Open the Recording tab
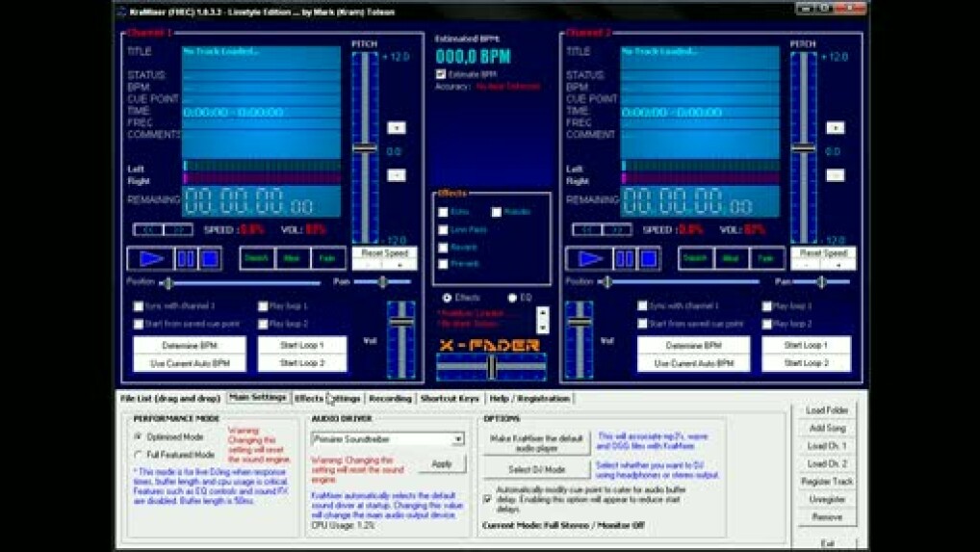Image resolution: width=980 pixels, height=552 pixels. coord(390,398)
